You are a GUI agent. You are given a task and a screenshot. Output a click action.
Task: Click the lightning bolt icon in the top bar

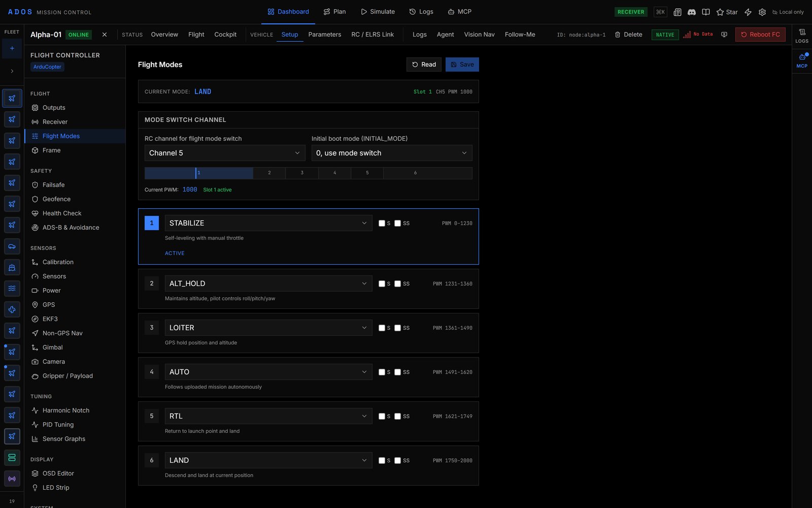[748, 12]
